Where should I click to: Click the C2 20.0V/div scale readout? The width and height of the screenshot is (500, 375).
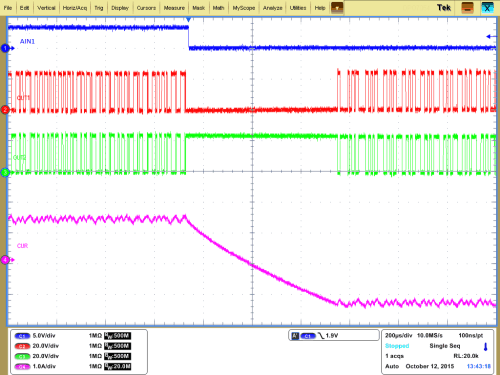[x=46, y=346]
